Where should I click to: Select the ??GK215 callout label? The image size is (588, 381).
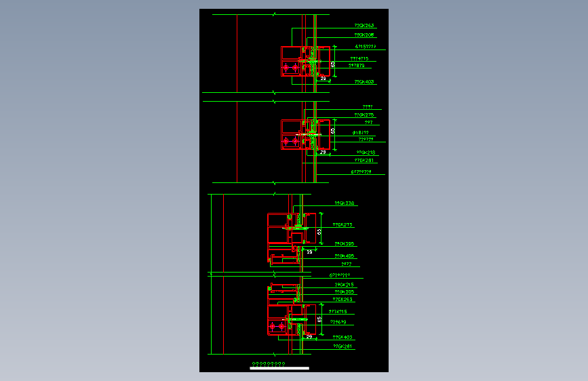coord(345,285)
